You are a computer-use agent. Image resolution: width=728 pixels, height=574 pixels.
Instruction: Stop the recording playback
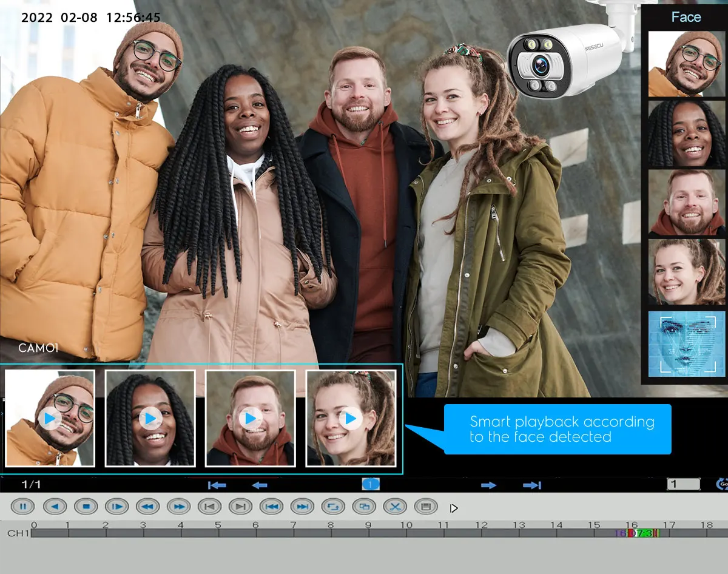(86, 506)
